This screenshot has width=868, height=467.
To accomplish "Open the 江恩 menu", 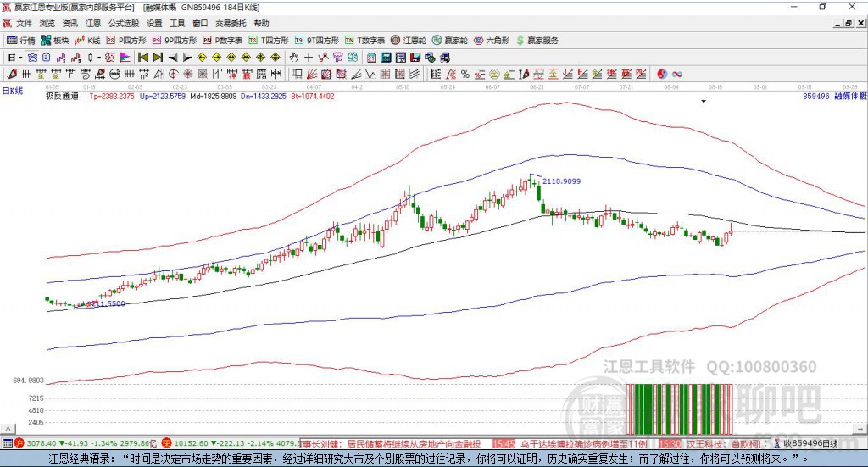I will coord(93,23).
